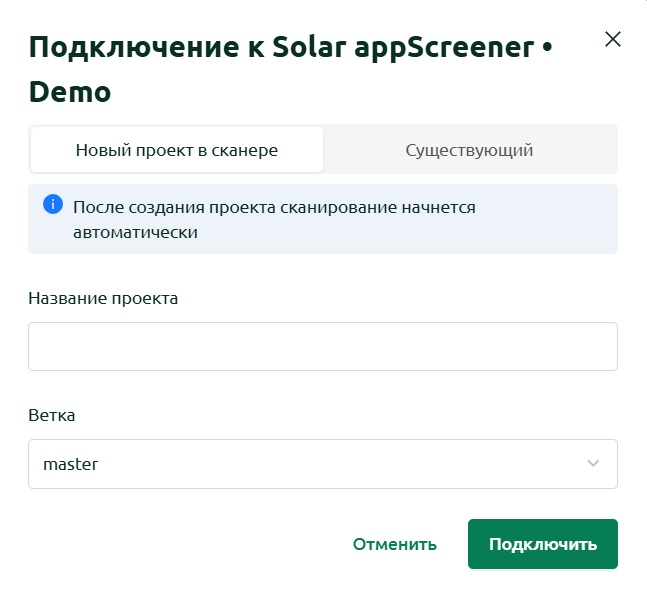The width and height of the screenshot is (647, 592).
Task: Choose new scanner project option
Action: (177, 150)
